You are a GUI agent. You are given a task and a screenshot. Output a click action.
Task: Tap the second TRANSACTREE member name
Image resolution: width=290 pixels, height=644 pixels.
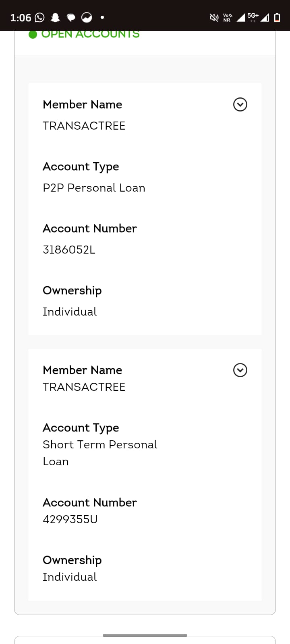[84, 387]
